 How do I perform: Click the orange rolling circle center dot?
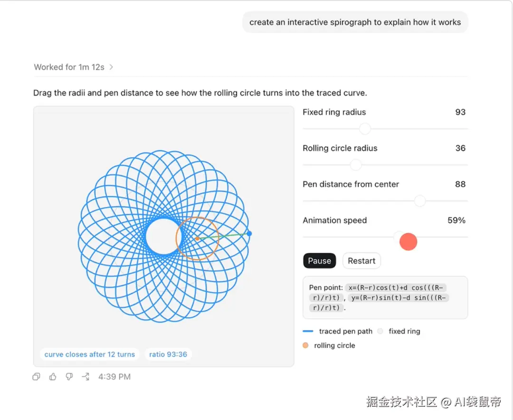pos(197,239)
